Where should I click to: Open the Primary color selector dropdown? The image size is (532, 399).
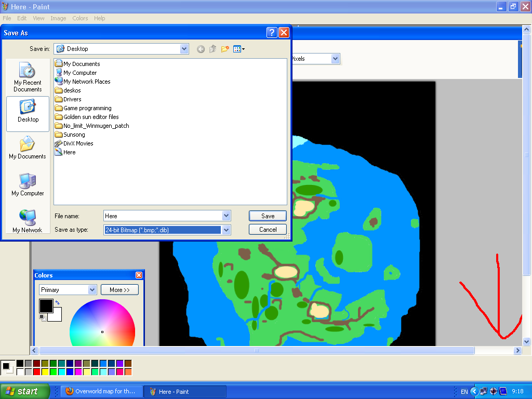[x=92, y=290]
